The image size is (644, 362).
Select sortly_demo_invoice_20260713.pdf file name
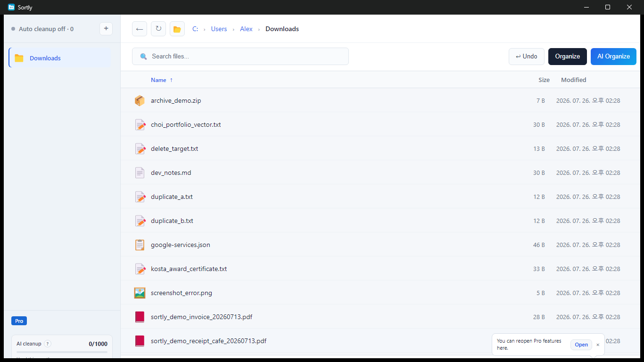coord(201,317)
